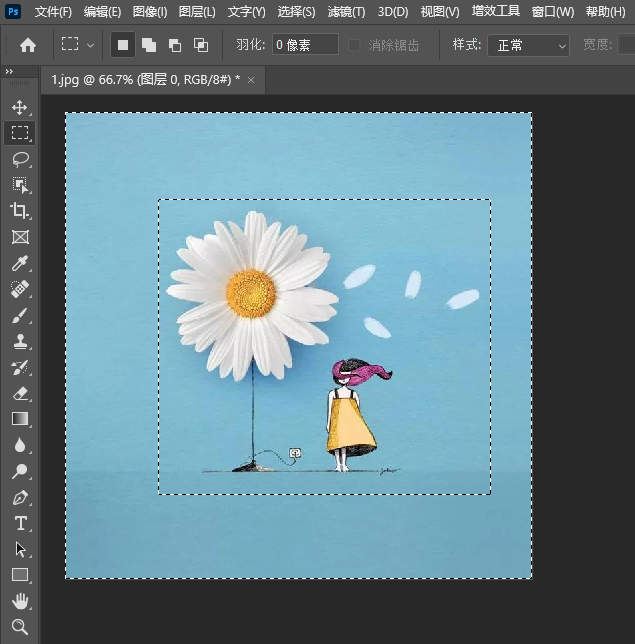
Task: Select the Lasso tool
Action: point(20,159)
